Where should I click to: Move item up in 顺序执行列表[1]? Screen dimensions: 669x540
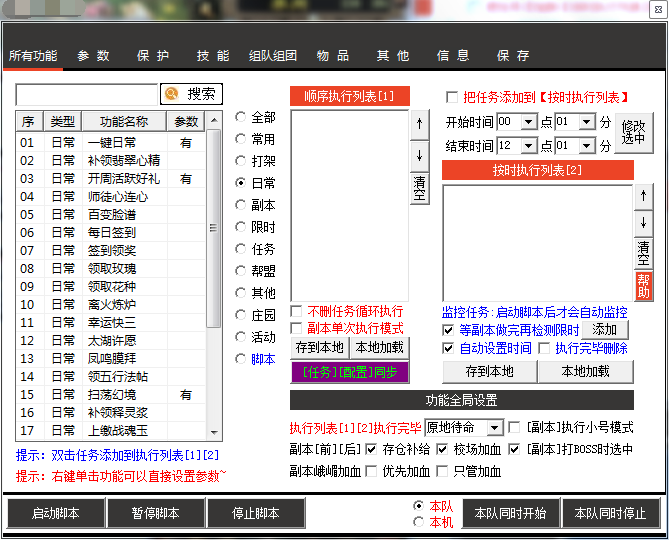(x=419, y=125)
